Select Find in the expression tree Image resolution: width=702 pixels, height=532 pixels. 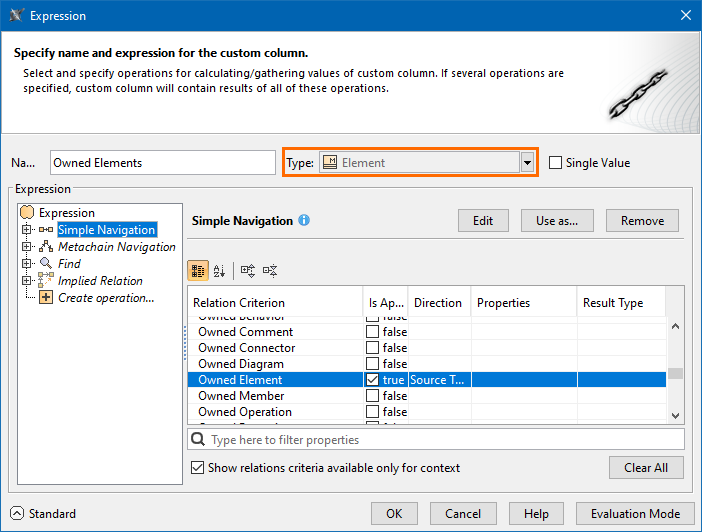tap(69, 264)
